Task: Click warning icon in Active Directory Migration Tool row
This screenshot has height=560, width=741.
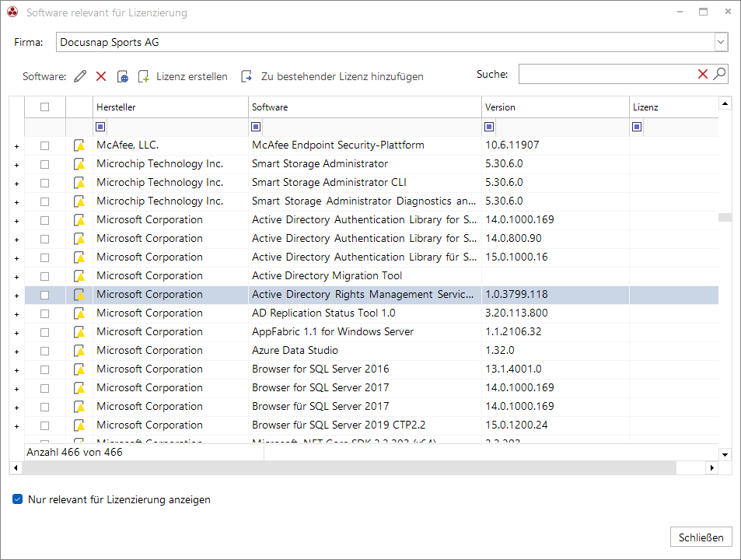Action: [79, 276]
